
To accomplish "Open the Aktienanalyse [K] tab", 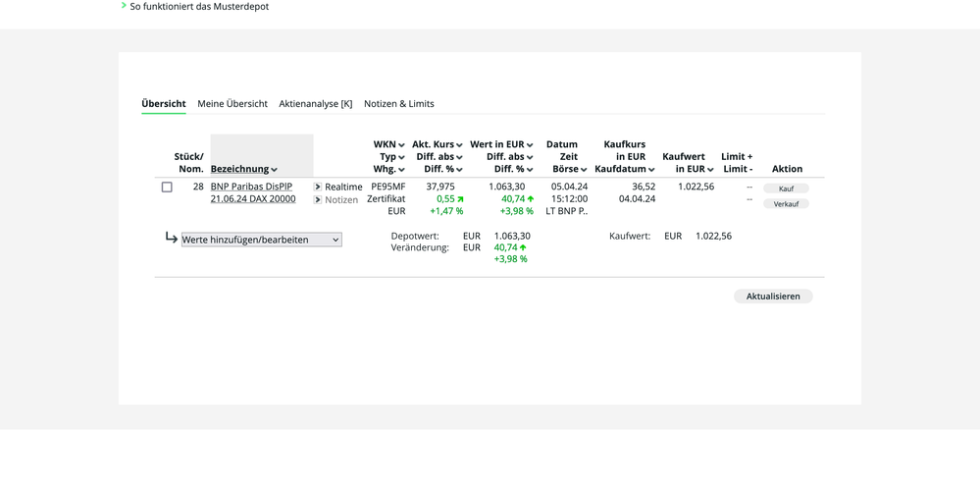I will coord(316,104).
